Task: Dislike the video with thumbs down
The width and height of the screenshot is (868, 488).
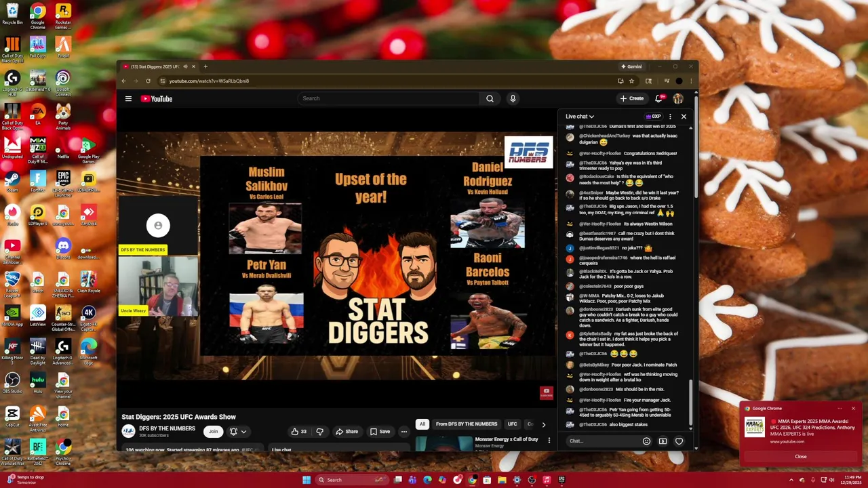Action: pyautogui.click(x=319, y=431)
